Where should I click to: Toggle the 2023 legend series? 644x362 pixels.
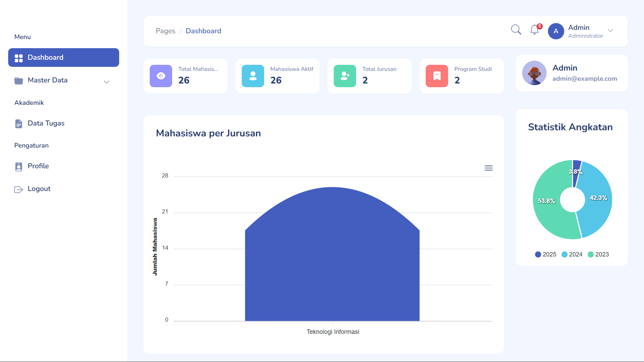(598, 254)
